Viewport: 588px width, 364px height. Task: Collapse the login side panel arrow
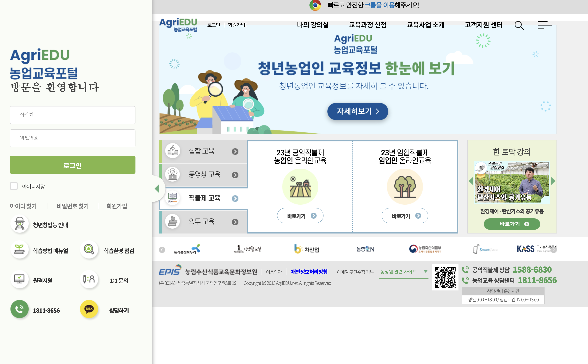157,188
